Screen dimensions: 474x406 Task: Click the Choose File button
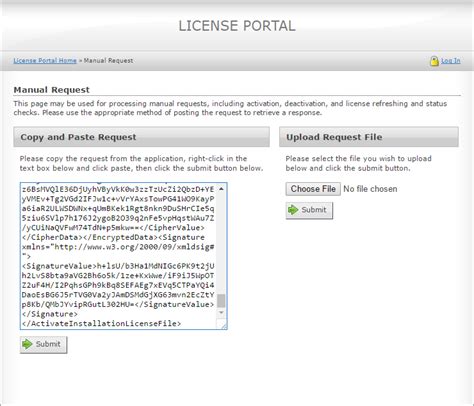coord(313,189)
